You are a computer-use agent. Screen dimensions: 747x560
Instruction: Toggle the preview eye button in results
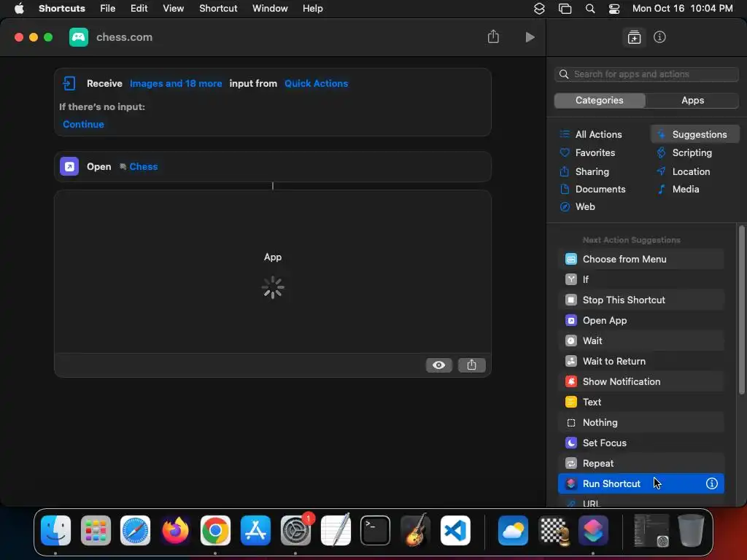coord(438,365)
